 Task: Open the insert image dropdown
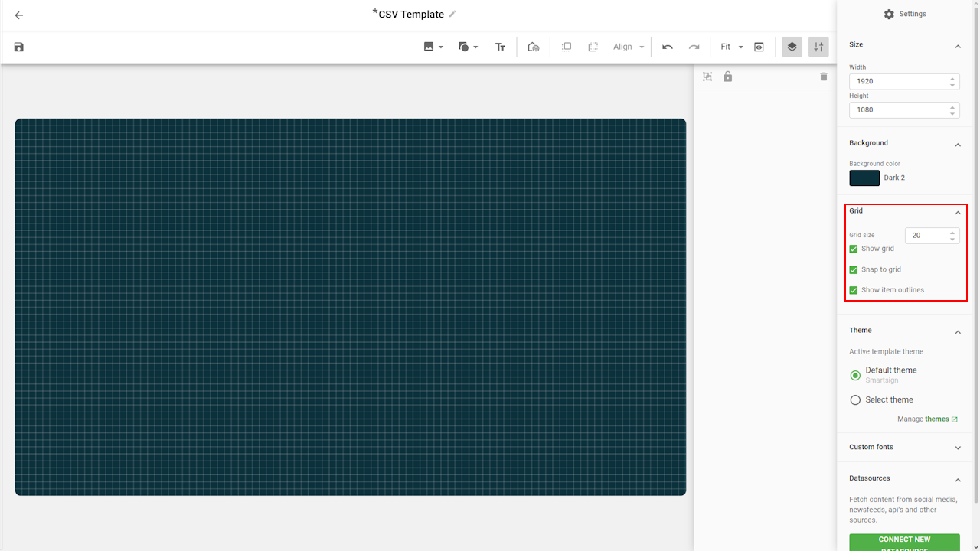pos(433,47)
